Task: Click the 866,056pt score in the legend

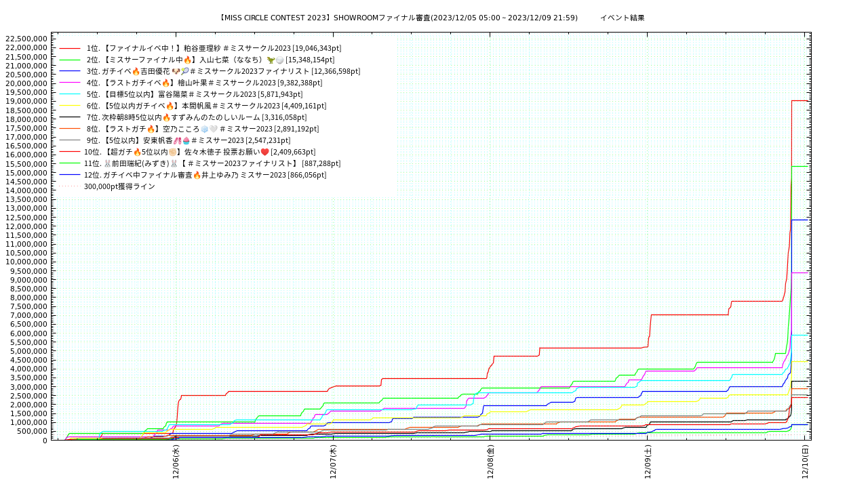Action: [x=307, y=175]
